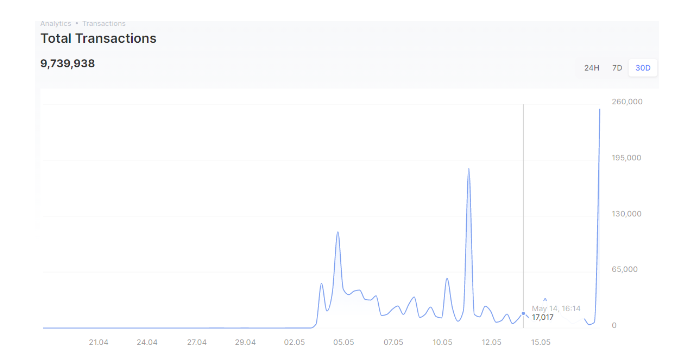This screenshot has width=684, height=362.
Task: Click the 9,739,938 total count
Action: point(68,63)
